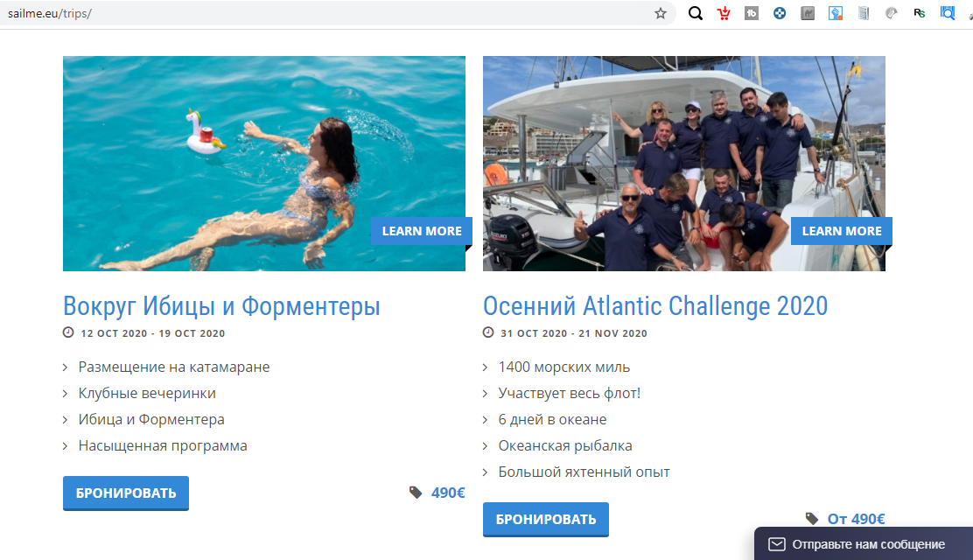Click the clock icon next to trip dates
This screenshot has height=560, width=973.
(x=67, y=332)
